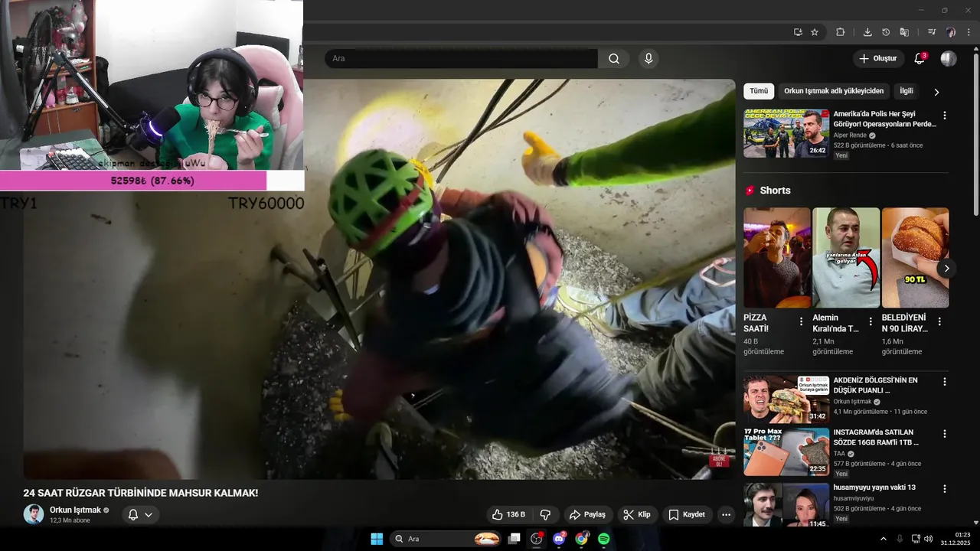The width and height of the screenshot is (980, 551).
Task: Open Chrome downloads icon
Action: click(867, 32)
